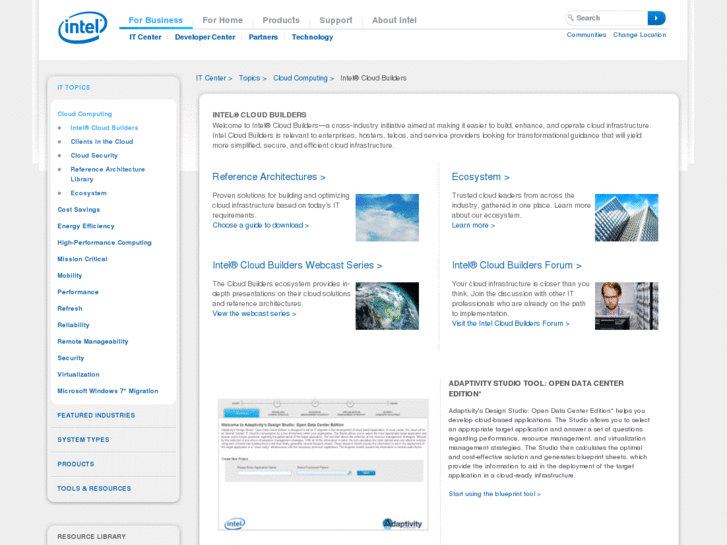Open Refresh topic

point(70,308)
